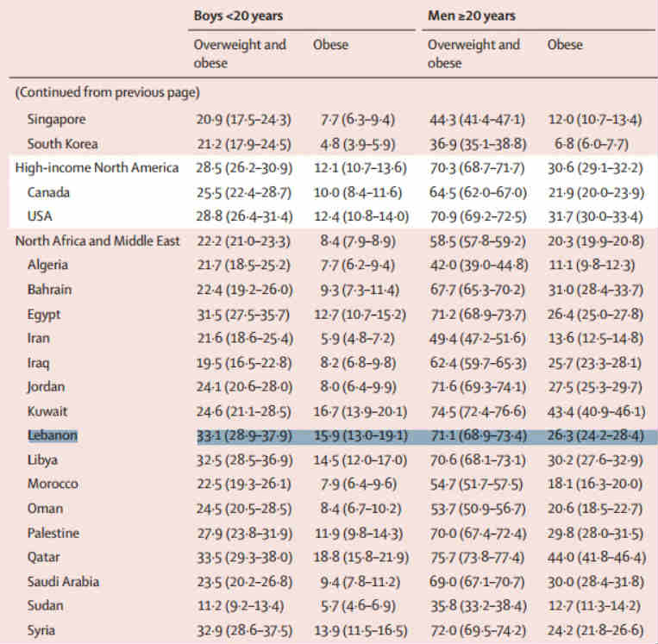Click the Qatar row label
This screenshot has height=644, width=658.
pyautogui.click(x=43, y=557)
